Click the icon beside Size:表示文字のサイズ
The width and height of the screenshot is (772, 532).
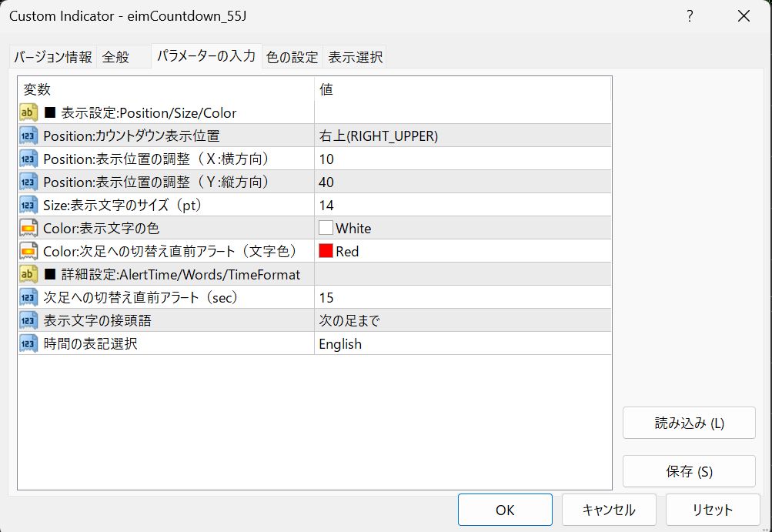coord(28,205)
